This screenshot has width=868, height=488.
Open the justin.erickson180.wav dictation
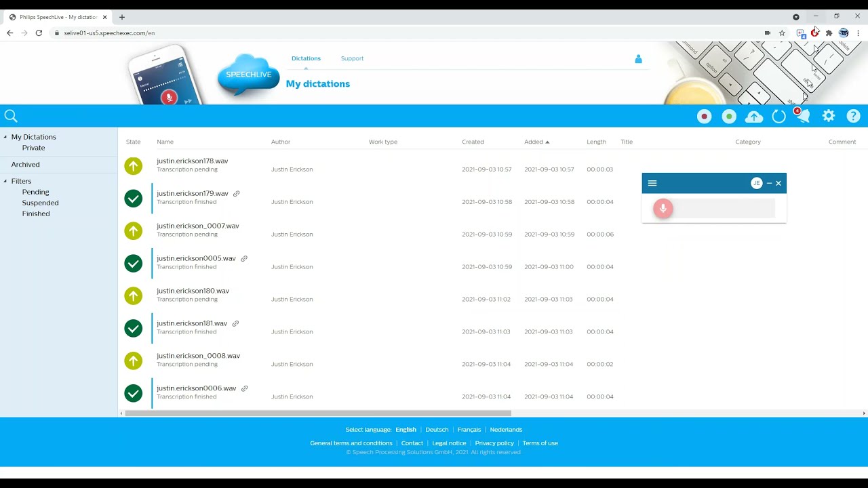click(193, 291)
